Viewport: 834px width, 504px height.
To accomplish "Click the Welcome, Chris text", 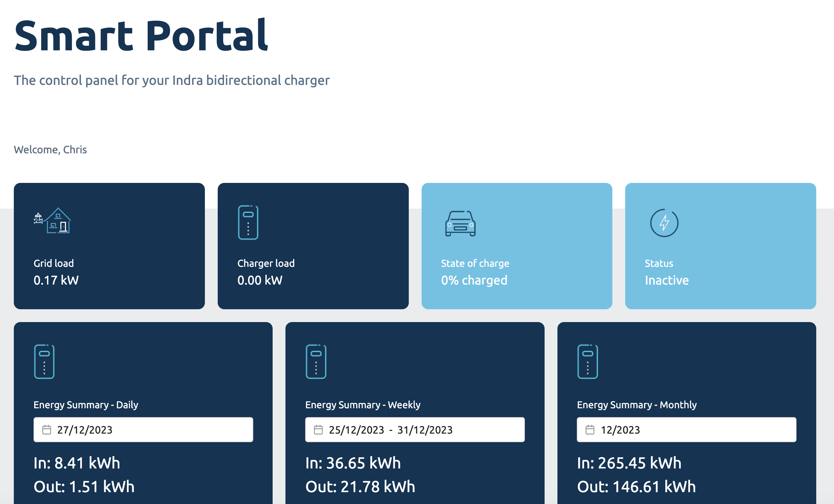I will click(50, 149).
